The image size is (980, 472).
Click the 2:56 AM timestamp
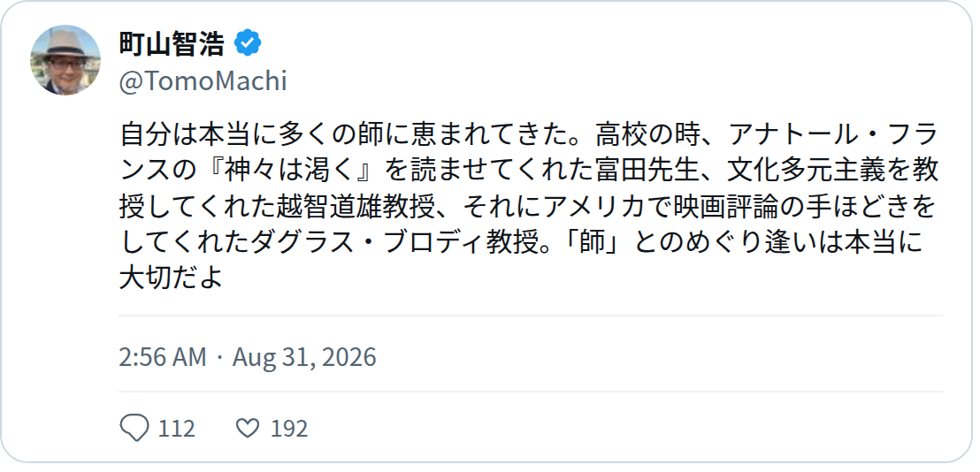(163, 357)
